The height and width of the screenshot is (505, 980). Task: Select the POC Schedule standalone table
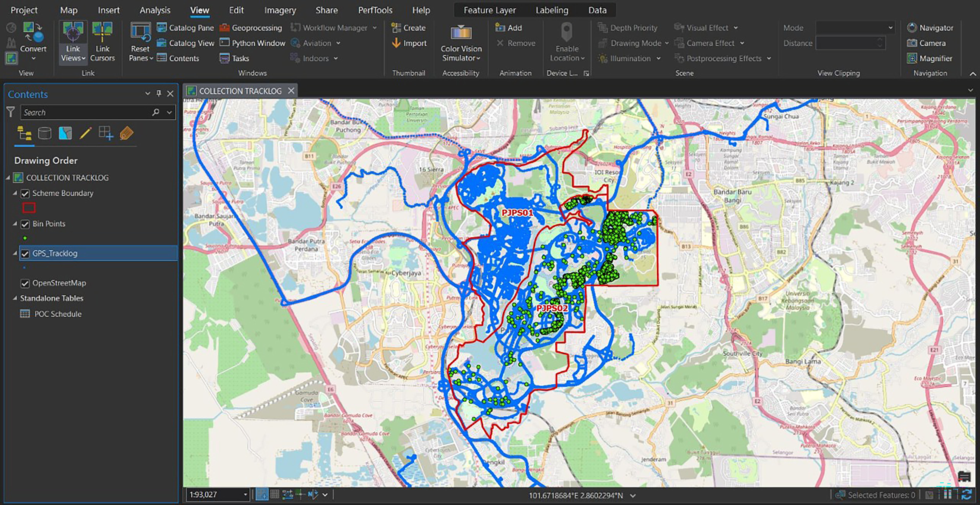[58, 314]
